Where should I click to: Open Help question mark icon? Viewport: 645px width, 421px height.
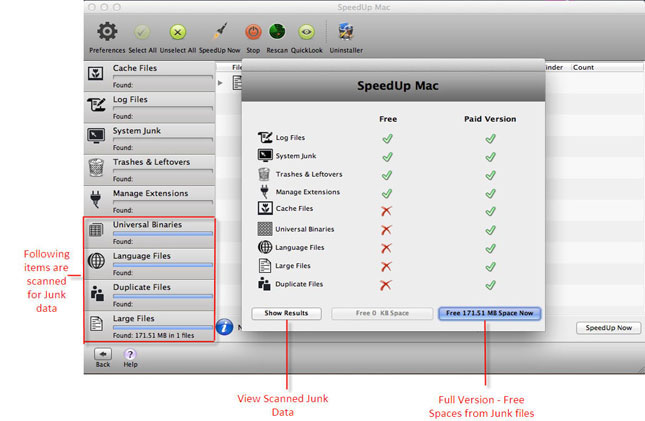click(x=130, y=354)
